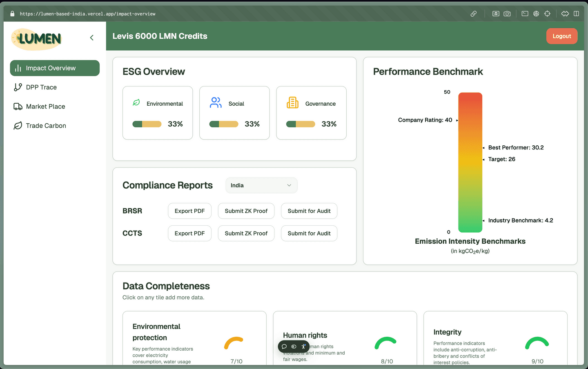
Task: Click the globe icon in browser toolbar
Action: click(x=536, y=13)
